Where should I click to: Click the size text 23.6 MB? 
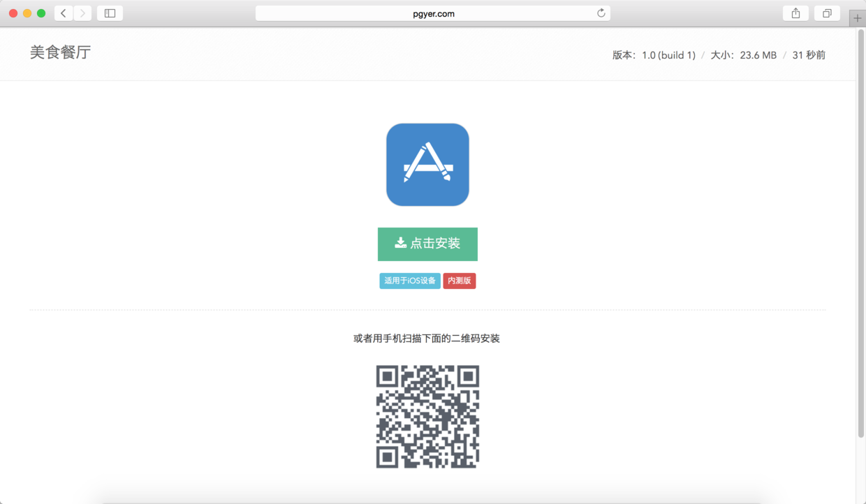click(x=758, y=55)
